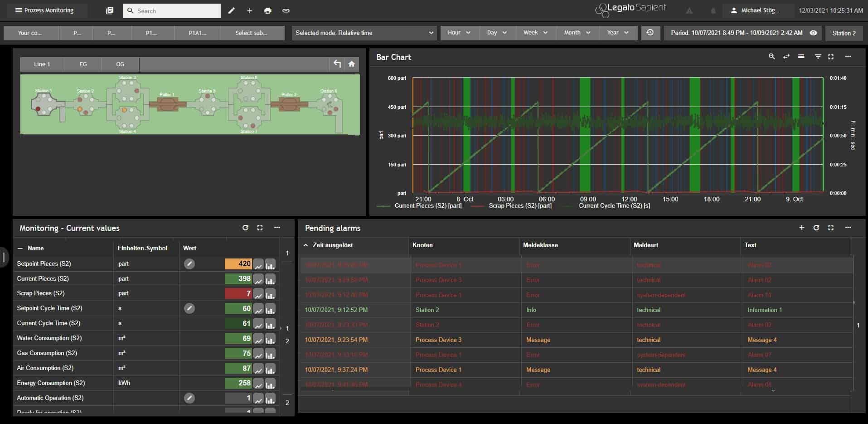Screen dimensions: 868x424
Task: Expand the Day dropdown
Action: point(497,33)
